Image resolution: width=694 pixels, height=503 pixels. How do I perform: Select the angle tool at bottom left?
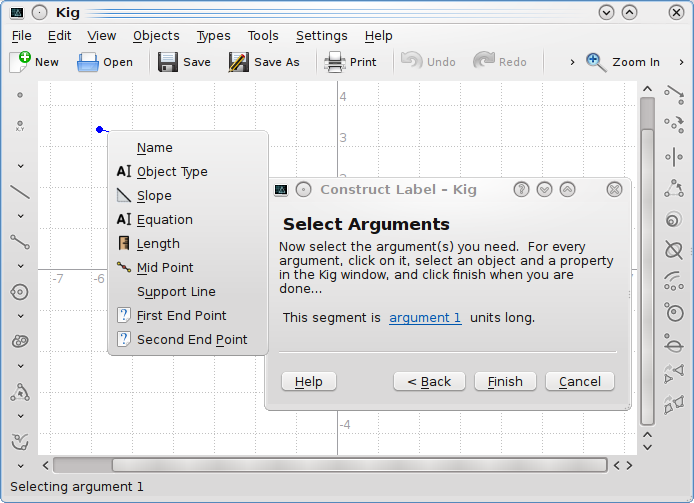20,441
